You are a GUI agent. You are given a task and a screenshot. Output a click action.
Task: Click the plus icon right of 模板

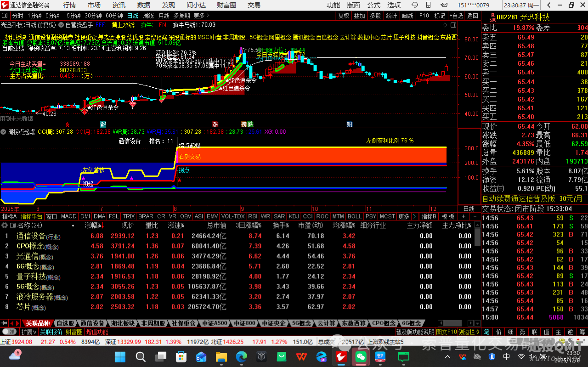(x=464, y=216)
